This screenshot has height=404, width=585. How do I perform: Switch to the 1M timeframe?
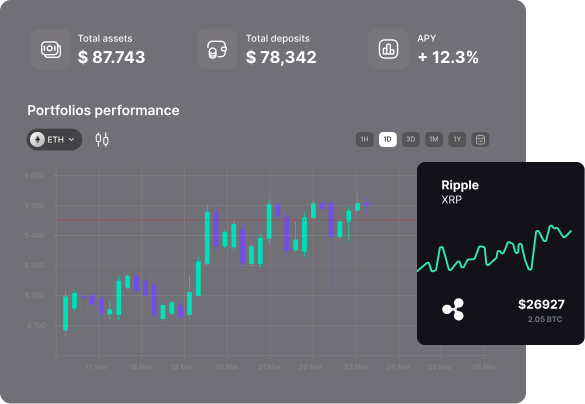click(434, 140)
